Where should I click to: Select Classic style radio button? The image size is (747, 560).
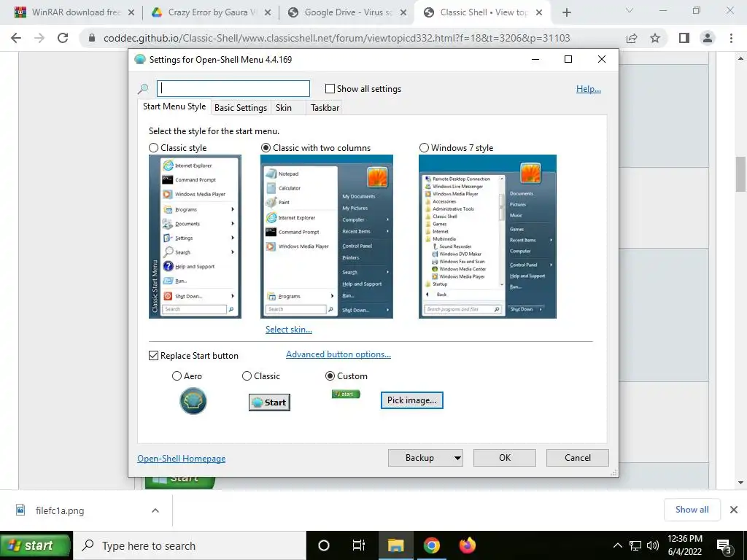(153, 147)
